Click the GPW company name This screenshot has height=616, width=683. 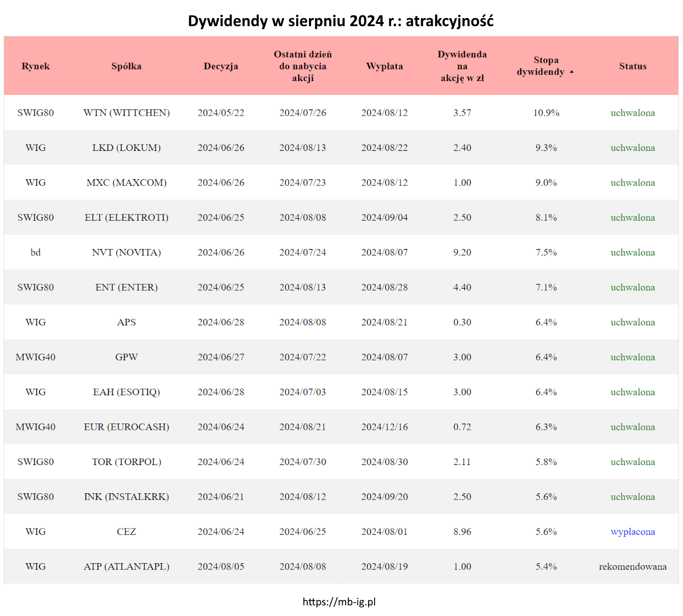[x=126, y=357]
